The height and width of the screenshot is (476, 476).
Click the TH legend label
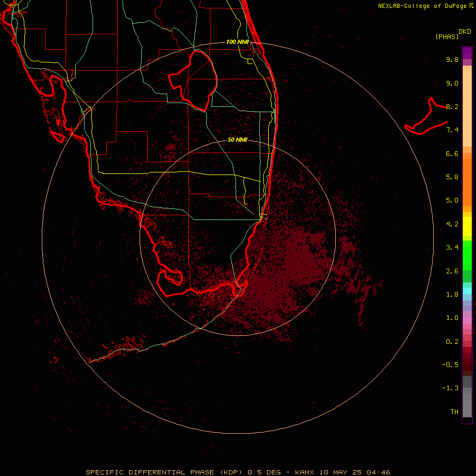[x=454, y=411]
